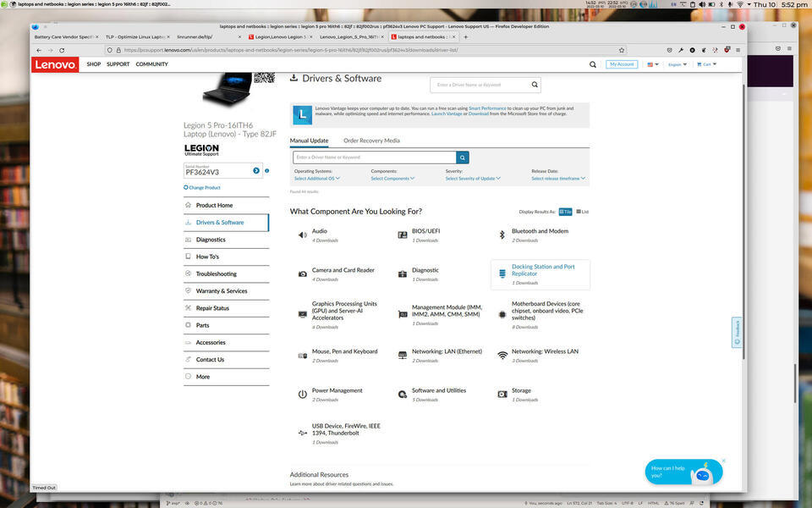Select the USB Device, FireWire, Thunderbolt icon
Image resolution: width=812 pixels, height=508 pixels.
click(x=303, y=433)
